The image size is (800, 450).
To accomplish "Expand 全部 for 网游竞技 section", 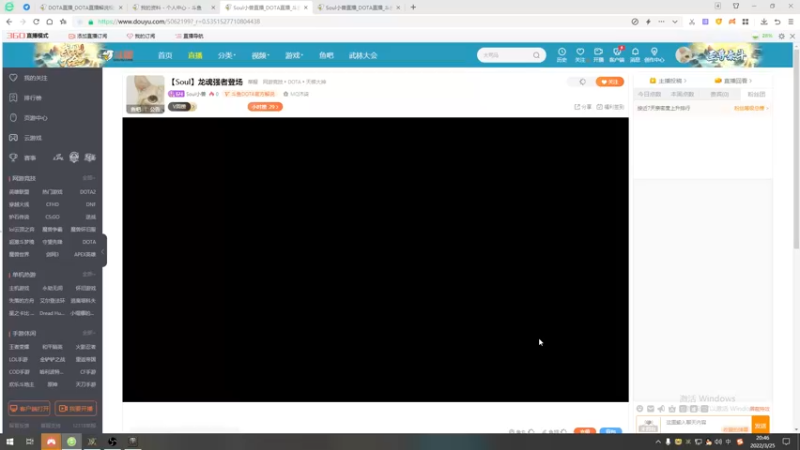I will [x=88, y=178].
